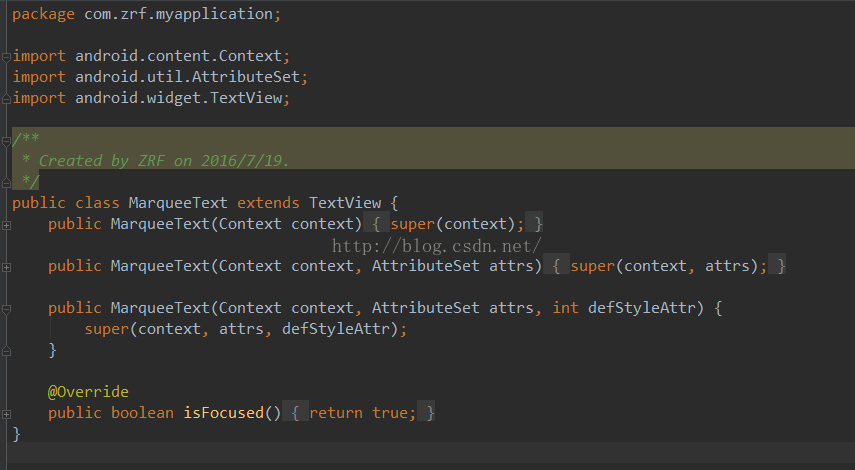Click android.content.Context import
Viewport: 855px width, 470px height.
point(178,56)
